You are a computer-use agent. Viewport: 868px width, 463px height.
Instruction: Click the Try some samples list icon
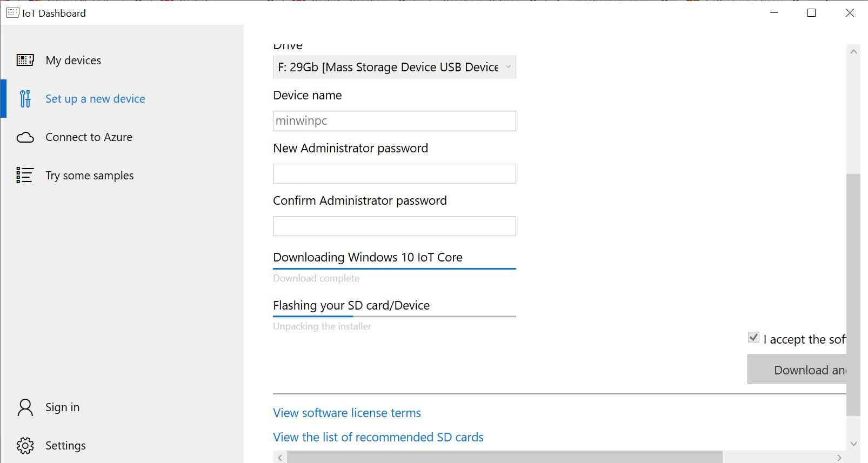[x=25, y=175]
